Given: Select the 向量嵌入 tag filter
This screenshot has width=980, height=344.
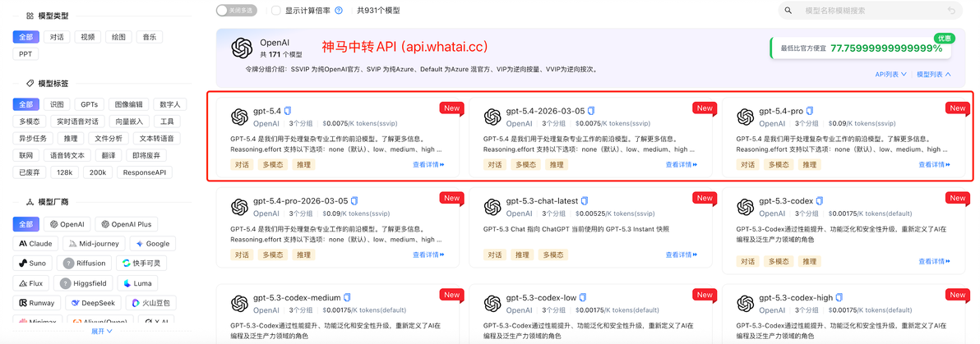Looking at the screenshot, I should pyautogui.click(x=129, y=122).
